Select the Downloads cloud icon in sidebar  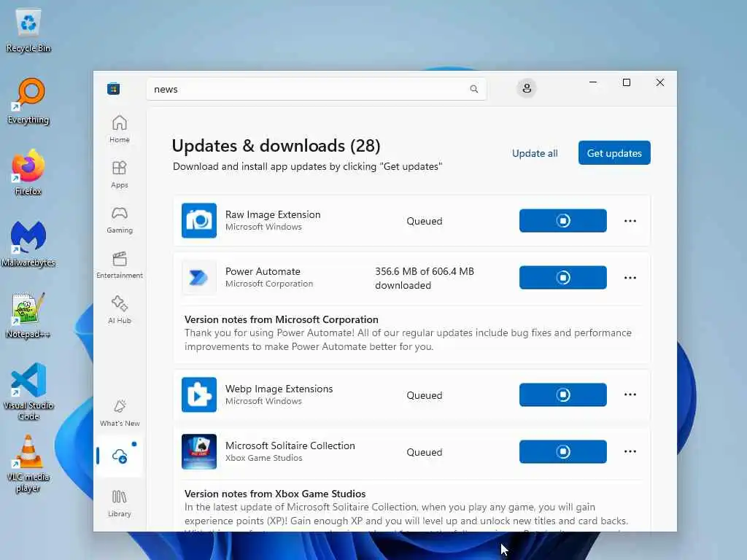(x=120, y=456)
